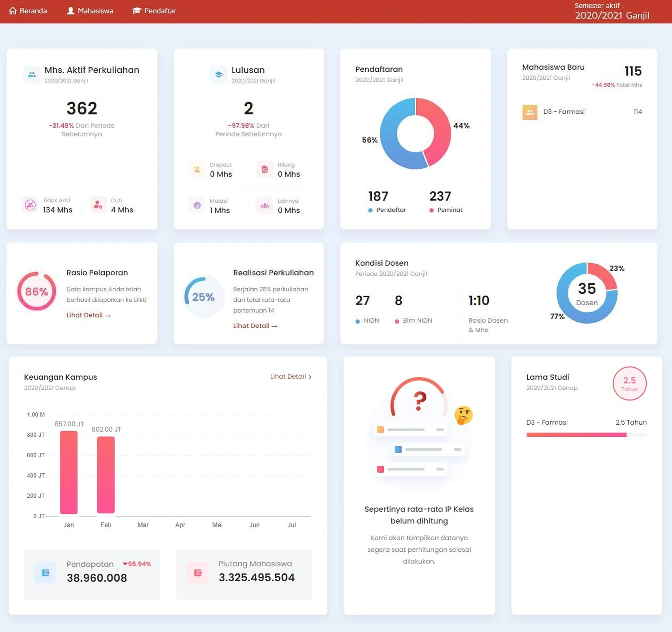
Task: Click the 86% Rasio Pelaporan progress ring
Action: 36,291
